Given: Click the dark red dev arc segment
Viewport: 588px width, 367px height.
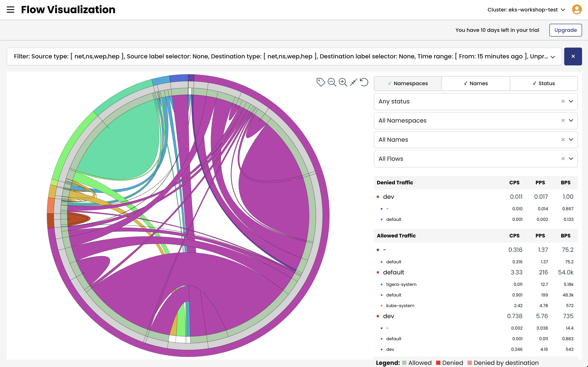Looking at the screenshot, I should coord(50,220).
